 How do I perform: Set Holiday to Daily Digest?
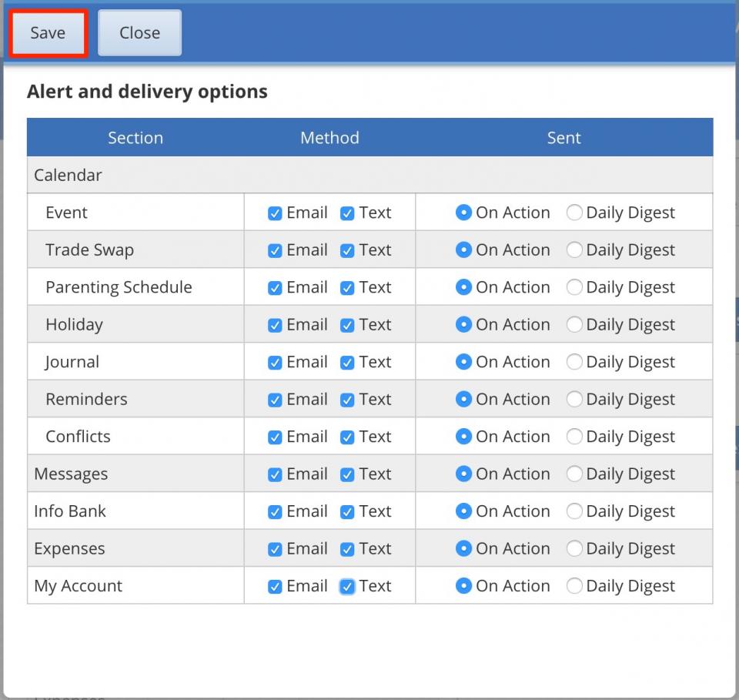click(x=574, y=324)
